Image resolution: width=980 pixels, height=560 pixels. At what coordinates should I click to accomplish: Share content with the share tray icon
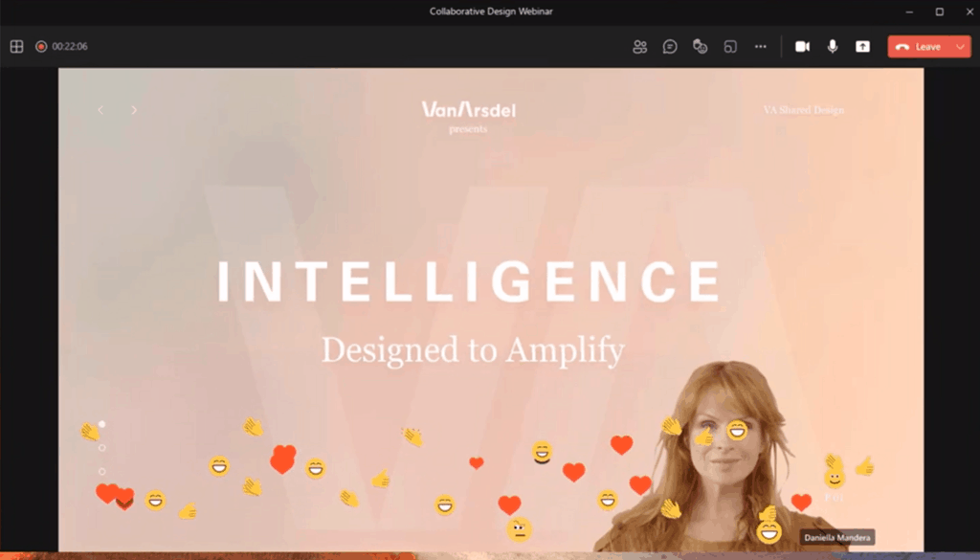862,46
